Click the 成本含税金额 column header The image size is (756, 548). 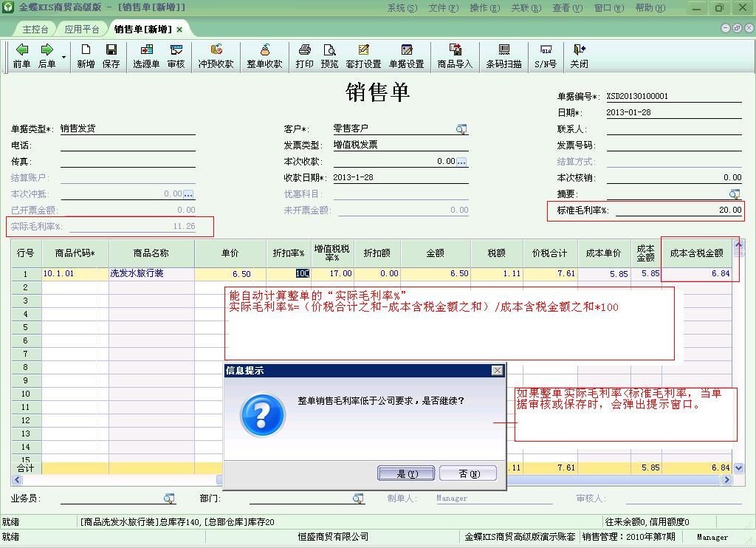pos(696,253)
